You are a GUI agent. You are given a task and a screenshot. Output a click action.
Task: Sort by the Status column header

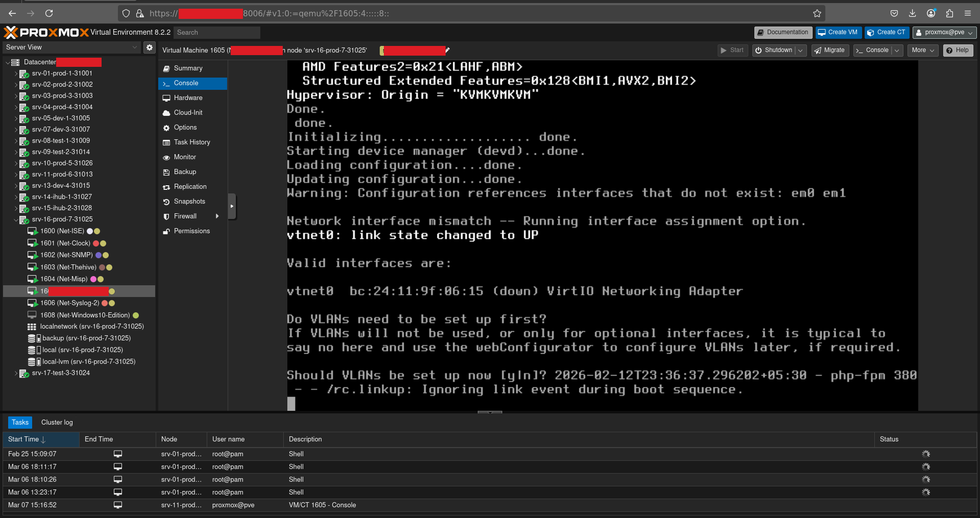coord(925,439)
